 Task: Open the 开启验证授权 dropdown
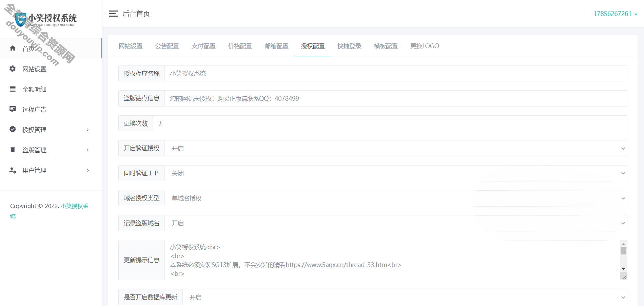396,148
